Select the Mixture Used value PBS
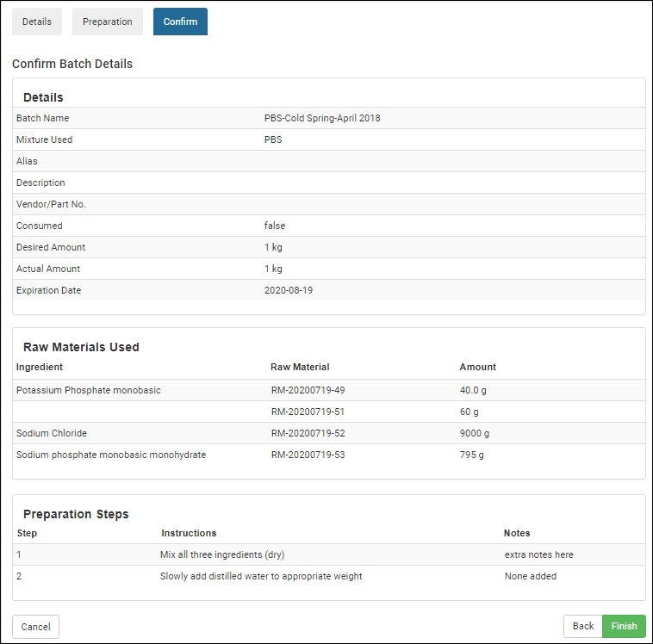The height and width of the screenshot is (644, 653). point(273,139)
